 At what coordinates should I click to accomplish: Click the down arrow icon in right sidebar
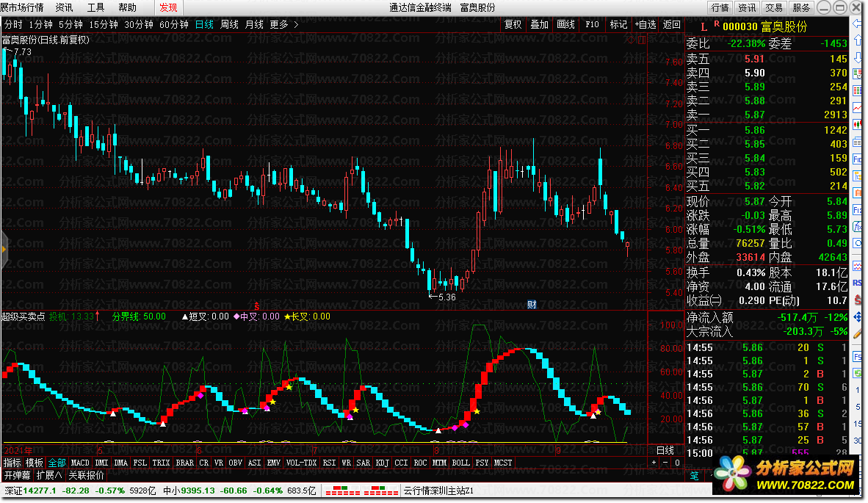pos(858,57)
